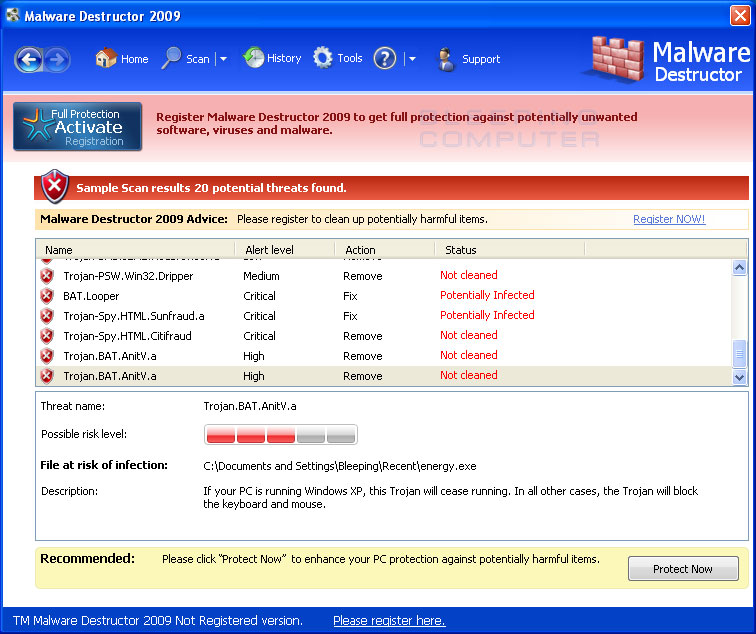Select the Trojan-Spy.HTML.Citifraud entry
The width and height of the screenshot is (756, 634).
pos(127,336)
